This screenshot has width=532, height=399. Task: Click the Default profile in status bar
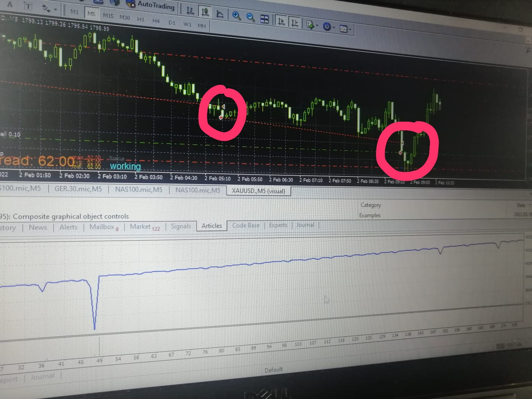coord(273,370)
